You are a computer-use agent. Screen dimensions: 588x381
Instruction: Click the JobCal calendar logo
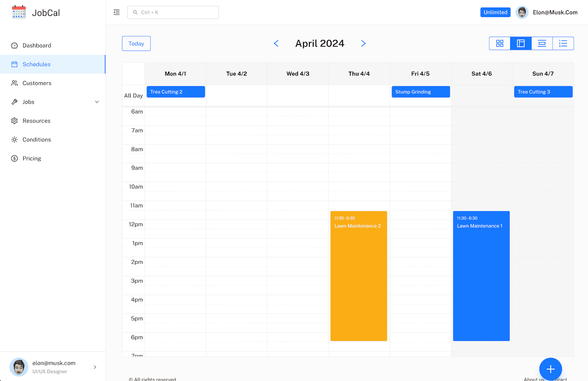coord(19,12)
